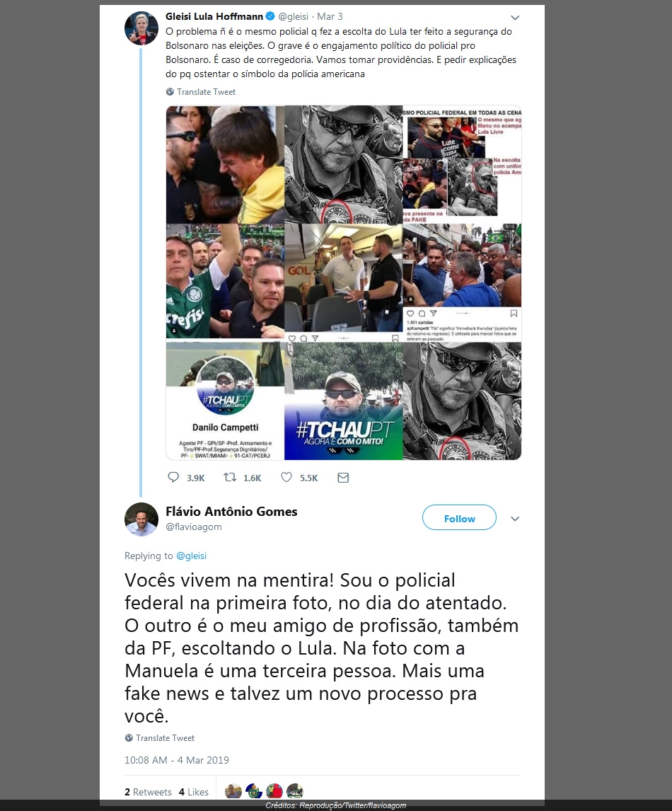This screenshot has height=811, width=672.
Task: Retweet Gleisi's tweet using the retweet icon
Action: coord(230,477)
